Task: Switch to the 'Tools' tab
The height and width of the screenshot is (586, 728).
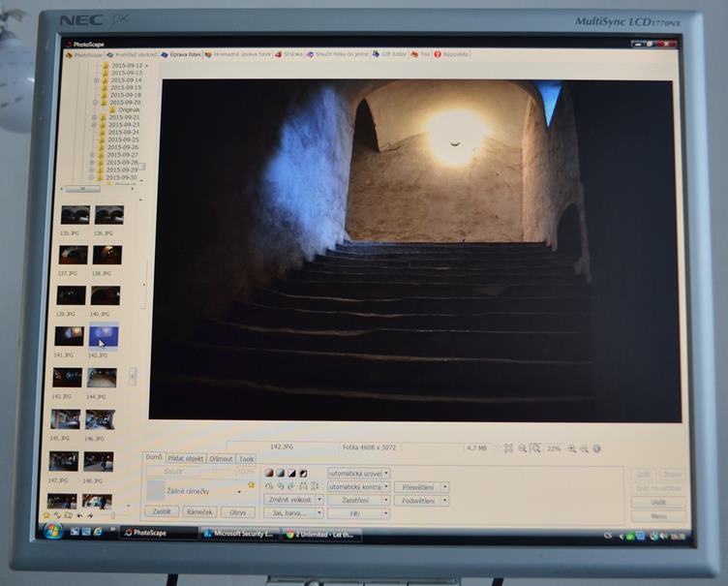Action: point(246,459)
